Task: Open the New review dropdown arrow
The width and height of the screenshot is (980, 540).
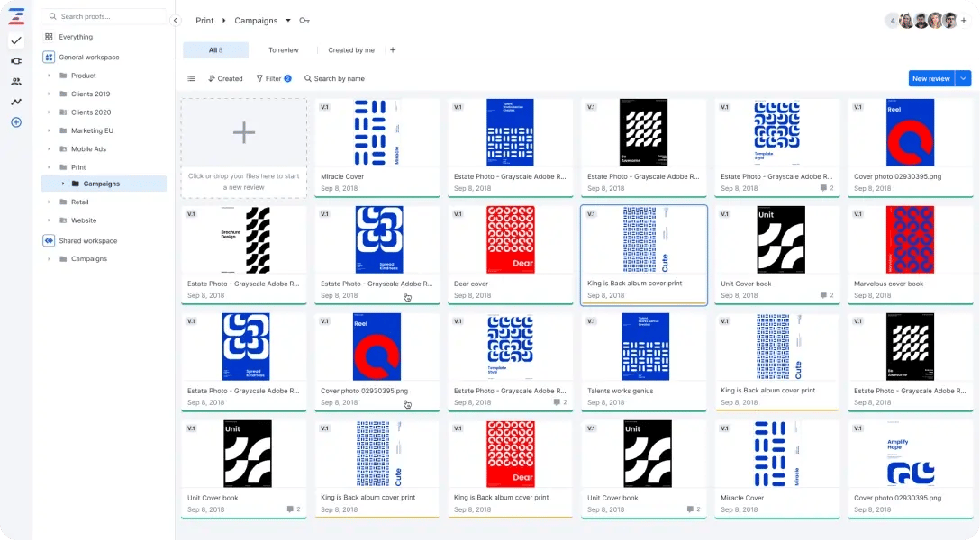Action: click(x=963, y=78)
